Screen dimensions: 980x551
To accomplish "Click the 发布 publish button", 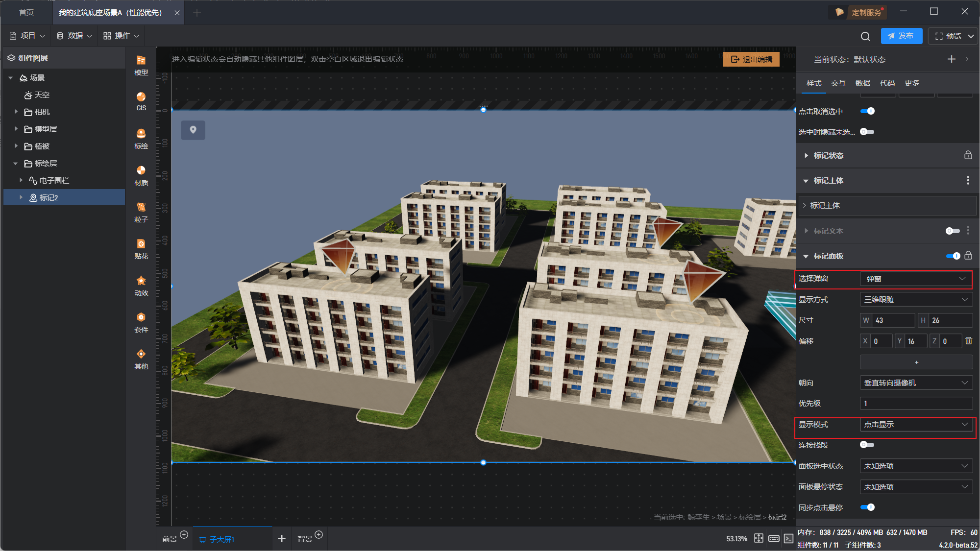I will point(901,36).
